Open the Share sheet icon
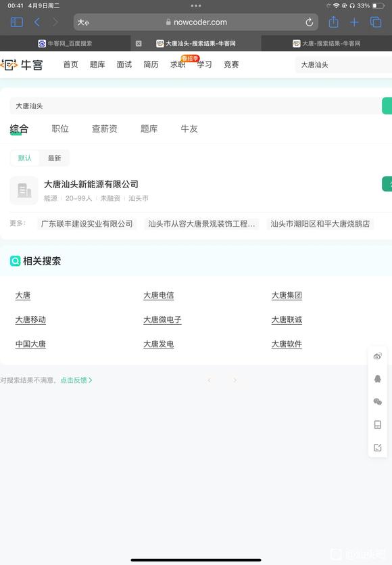Screen dimensions: 392x565 coord(334,22)
